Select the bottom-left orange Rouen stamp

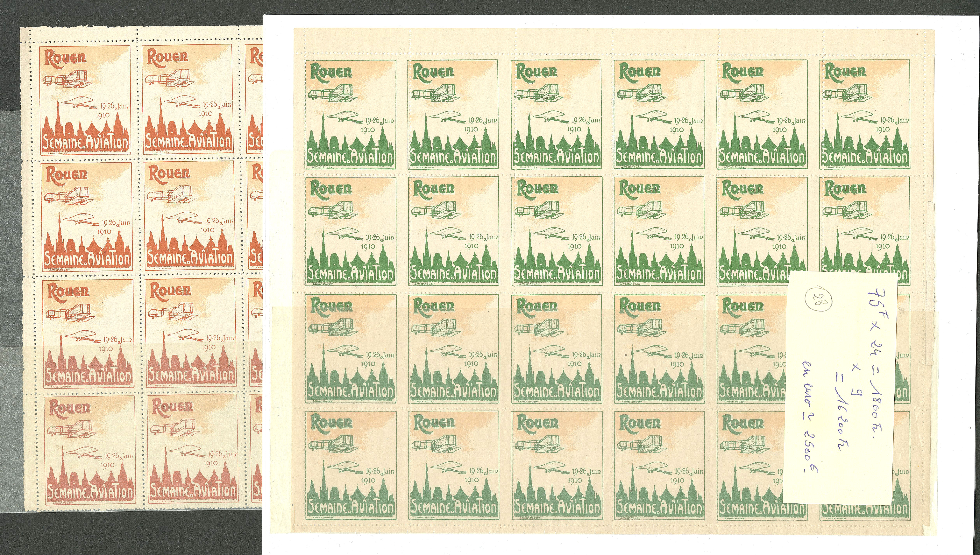[x=89, y=451]
